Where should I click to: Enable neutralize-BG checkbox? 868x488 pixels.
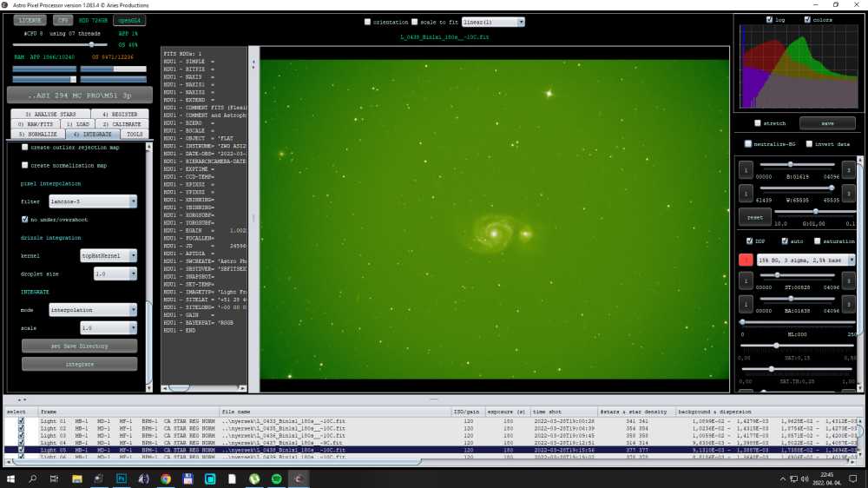point(748,144)
